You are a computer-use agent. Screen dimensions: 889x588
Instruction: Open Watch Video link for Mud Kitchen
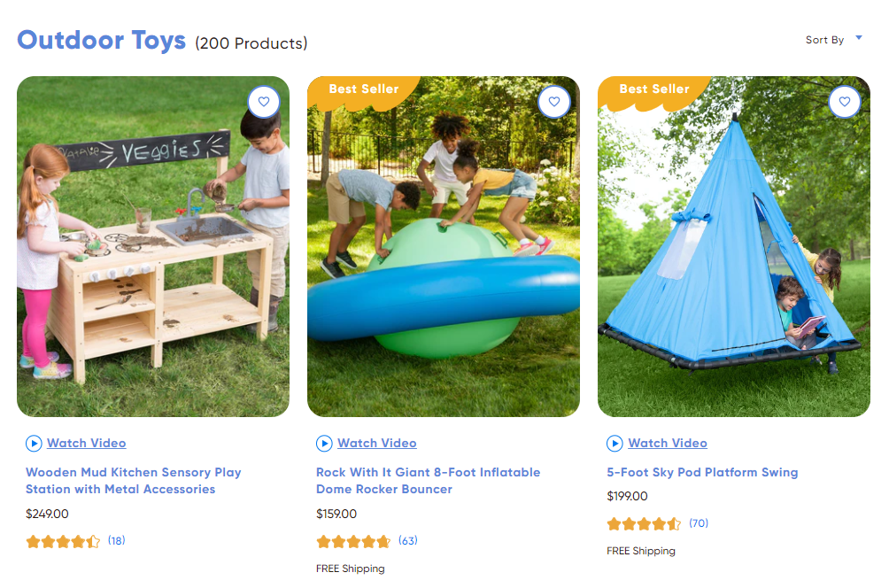(86, 443)
